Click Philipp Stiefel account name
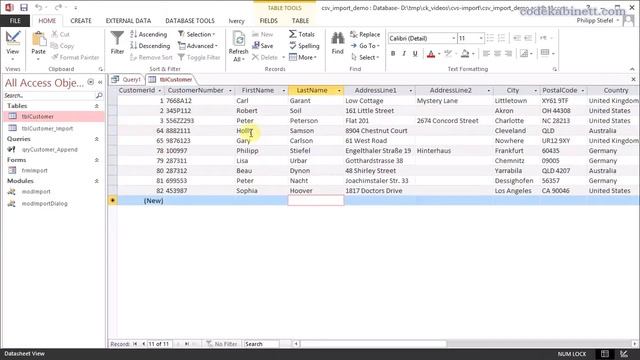640x360 pixels. coord(595,20)
